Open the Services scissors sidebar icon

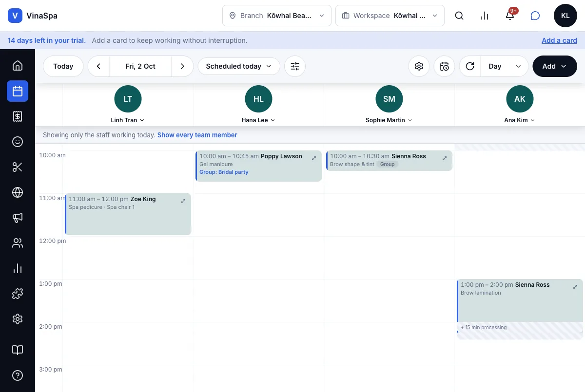tap(18, 167)
